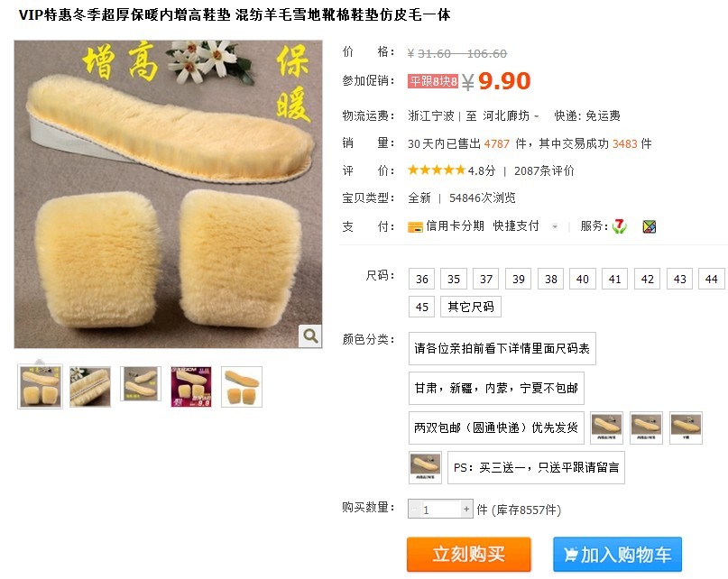The height and width of the screenshot is (579, 728).
Task: Select 甘肃，新疆，内蒙，宁夏不包邮 option
Action: click(496, 388)
